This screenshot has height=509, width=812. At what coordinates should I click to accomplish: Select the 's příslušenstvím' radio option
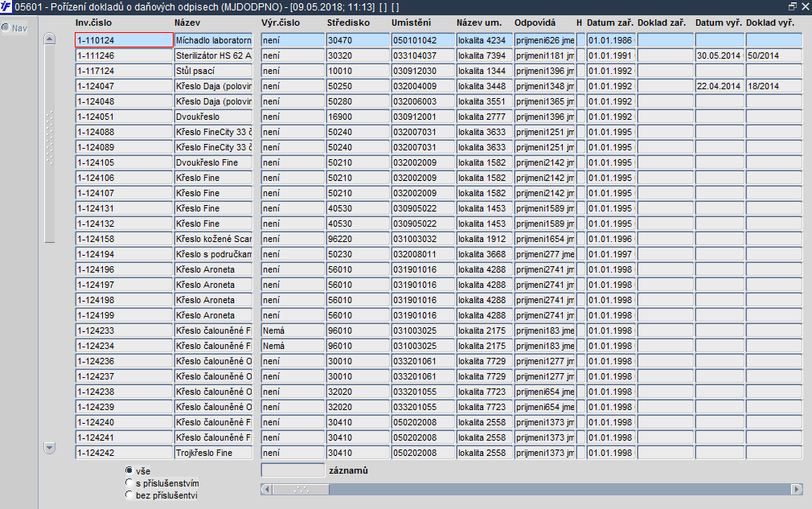[129, 482]
